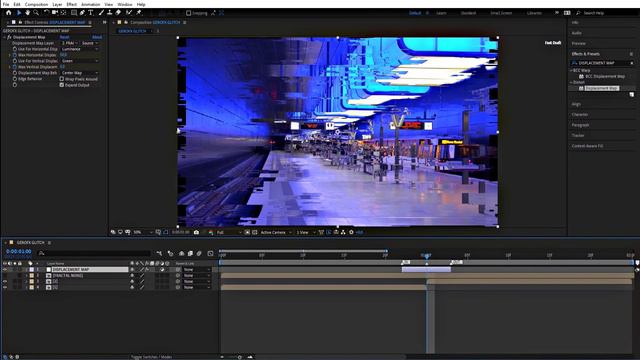Open the Window menu
Image resolution: width=640 pixels, height=360 pixels.
point(125,4)
